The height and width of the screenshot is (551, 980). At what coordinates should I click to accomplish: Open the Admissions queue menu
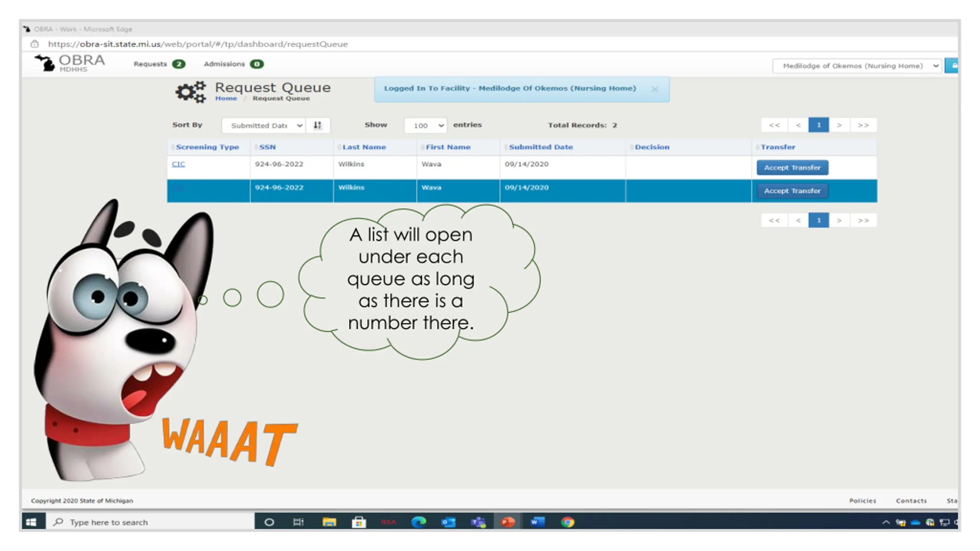pos(234,64)
